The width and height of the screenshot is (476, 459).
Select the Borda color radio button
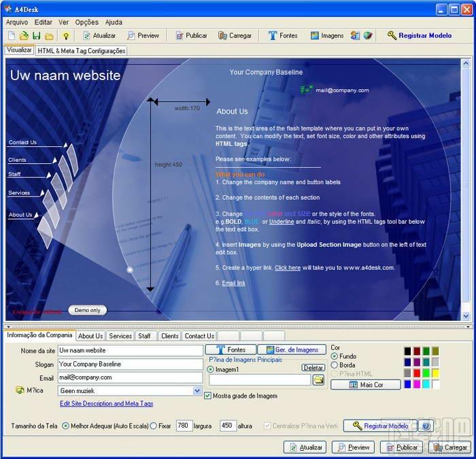(x=335, y=364)
